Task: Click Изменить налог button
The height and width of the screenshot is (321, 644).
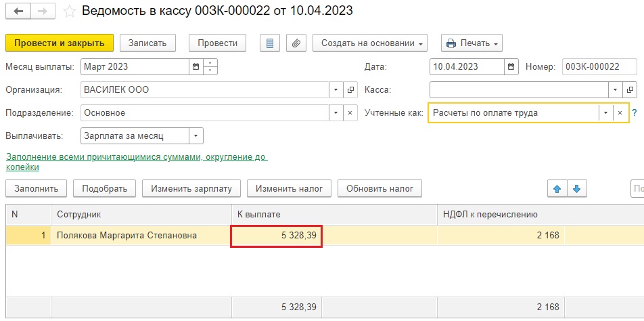Action: (289, 189)
